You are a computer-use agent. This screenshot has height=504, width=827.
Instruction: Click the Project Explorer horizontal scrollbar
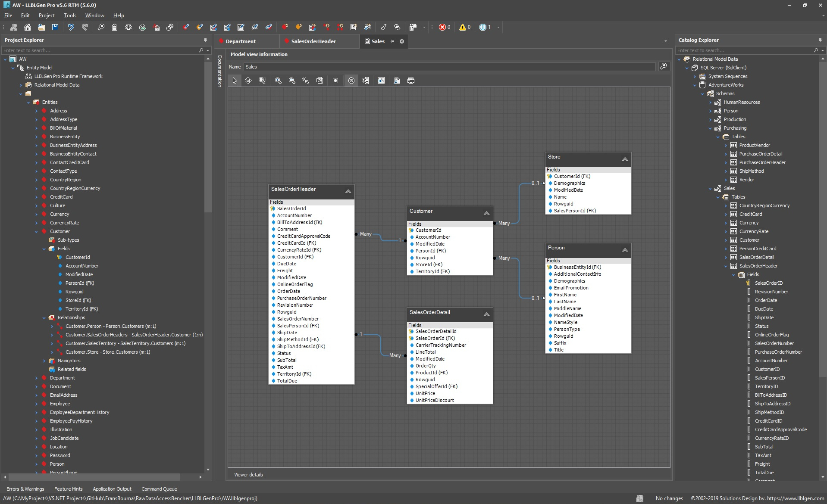click(x=94, y=477)
